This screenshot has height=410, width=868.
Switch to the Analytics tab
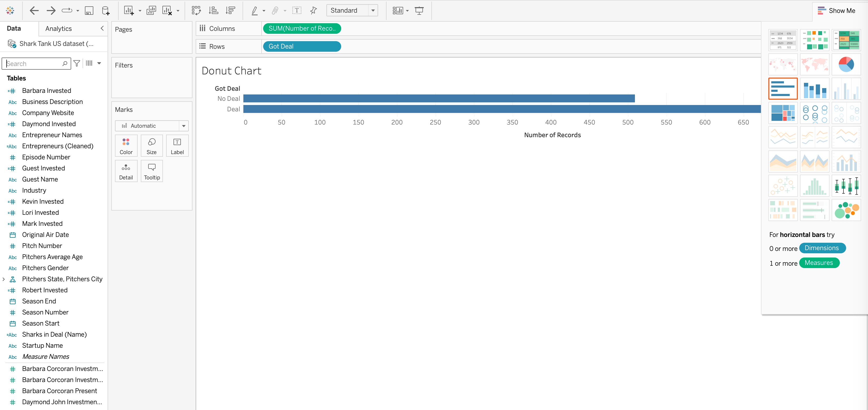click(58, 29)
